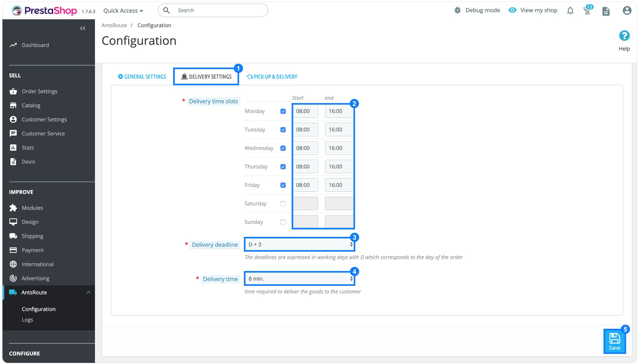Open the trophy icon with 13 badge

click(x=588, y=10)
